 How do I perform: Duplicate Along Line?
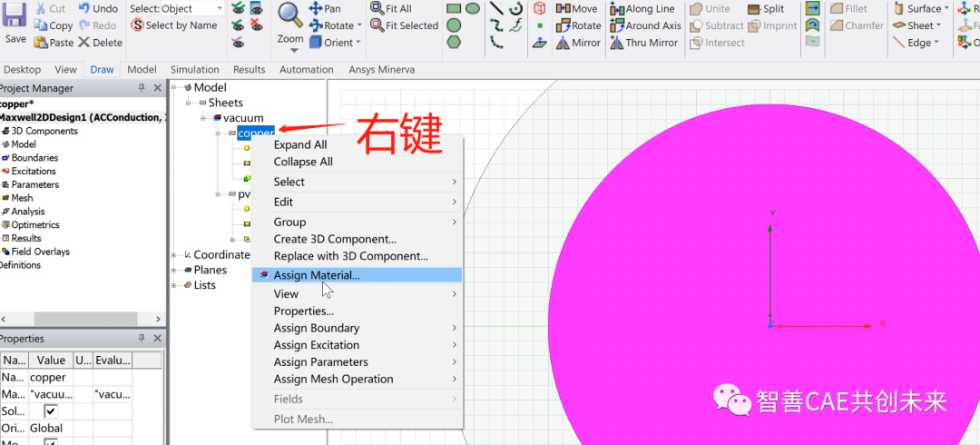click(x=642, y=9)
